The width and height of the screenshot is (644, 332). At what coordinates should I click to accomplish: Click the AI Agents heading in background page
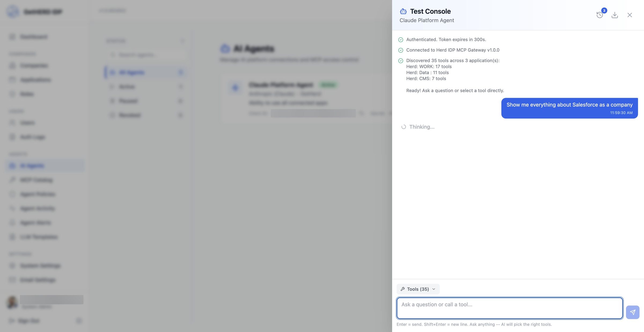click(x=254, y=49)
